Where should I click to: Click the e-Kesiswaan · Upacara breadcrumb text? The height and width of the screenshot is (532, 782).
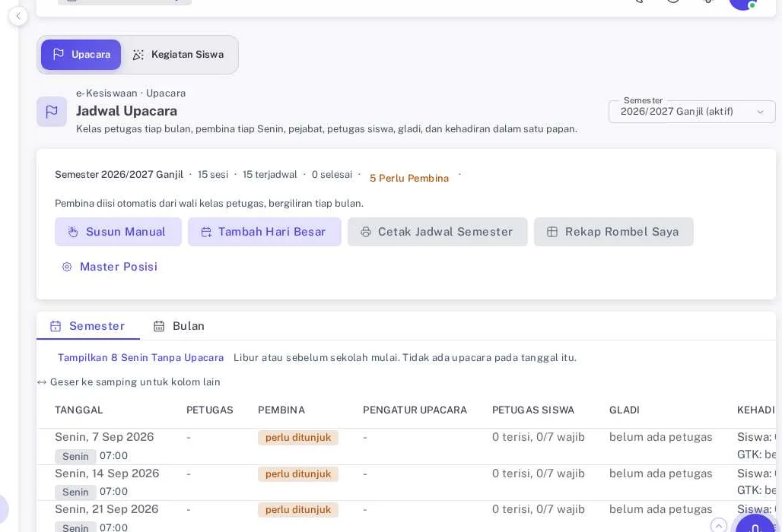(x=131, y=93)
